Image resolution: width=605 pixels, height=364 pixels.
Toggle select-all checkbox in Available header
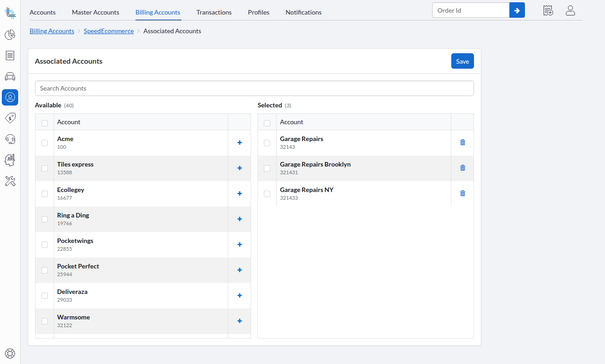click(45, 123)
